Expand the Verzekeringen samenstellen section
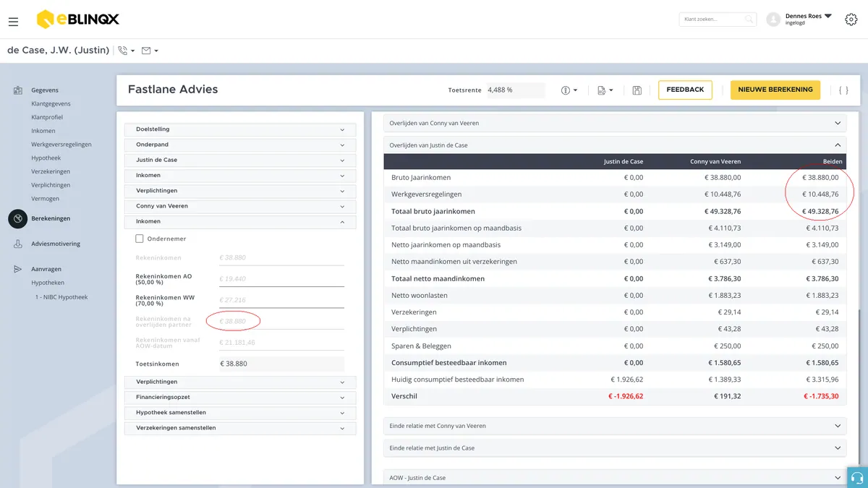Screen dimensions: 868x488 coord(240,428)
